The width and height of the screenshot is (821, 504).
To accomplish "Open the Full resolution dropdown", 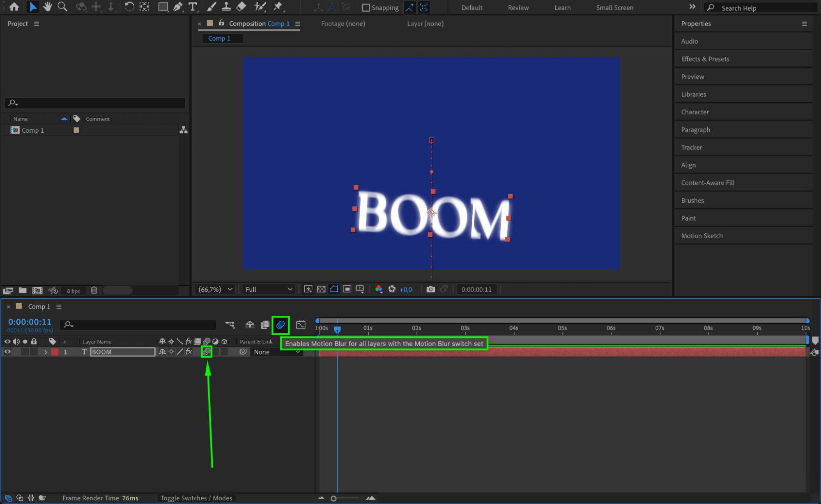I will tap(269, 289).
